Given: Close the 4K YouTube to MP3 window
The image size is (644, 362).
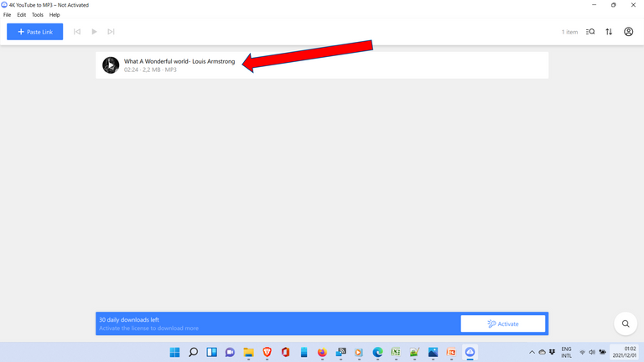Looking at the screenshot, I should coord(633,5).
